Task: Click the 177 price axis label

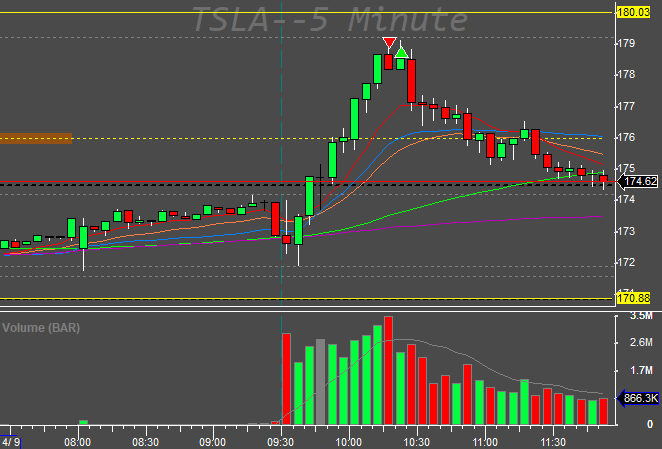Action: point(626,106)
